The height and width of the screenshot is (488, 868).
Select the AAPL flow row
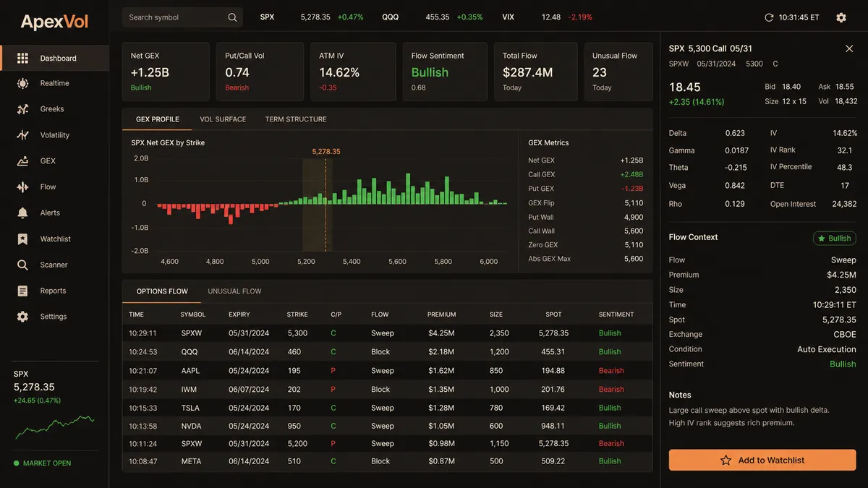387,371
